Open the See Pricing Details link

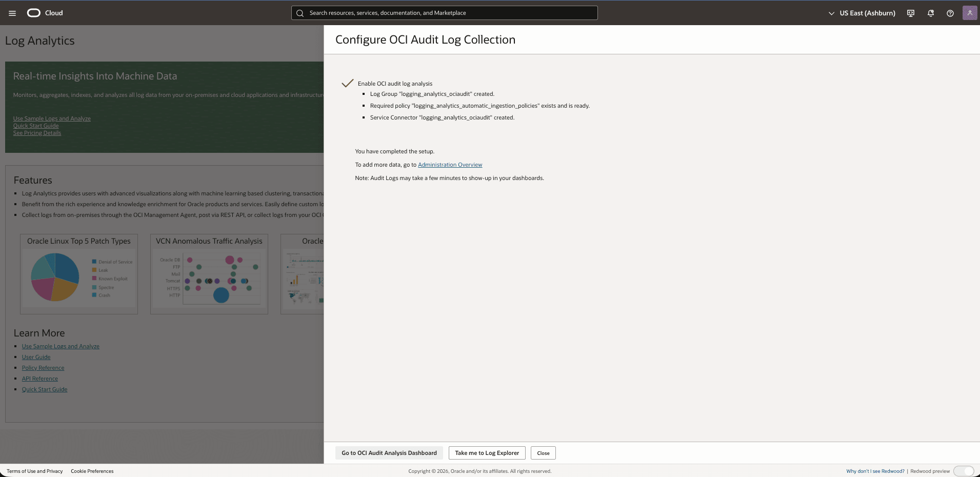coord(37,133)
